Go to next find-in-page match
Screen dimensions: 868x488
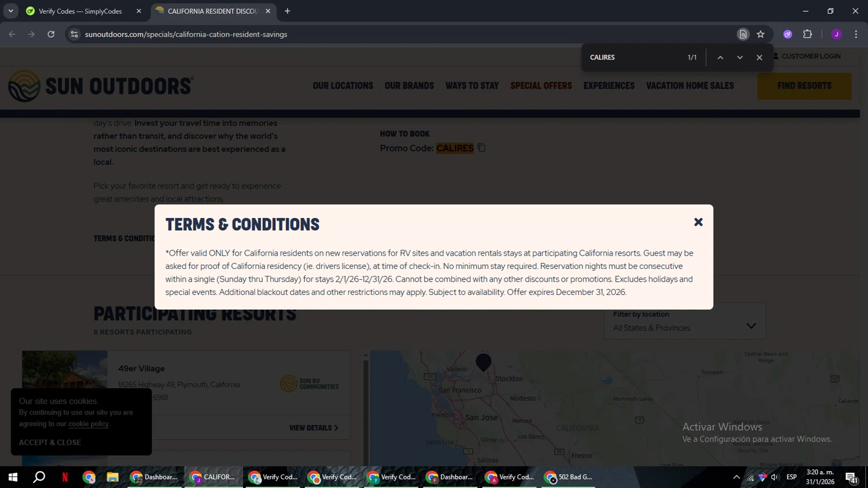(740, 57)
